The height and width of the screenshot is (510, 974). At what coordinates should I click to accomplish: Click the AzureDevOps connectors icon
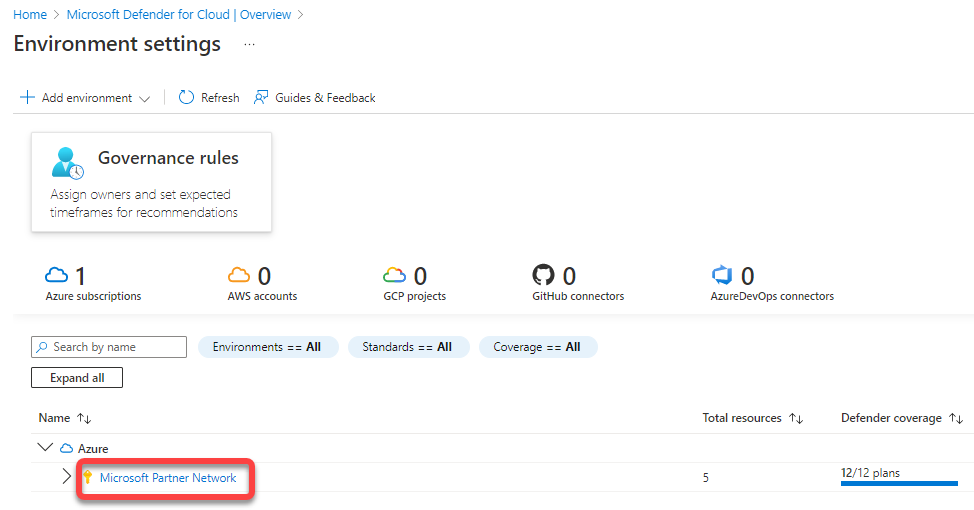(x=722, y=275)
